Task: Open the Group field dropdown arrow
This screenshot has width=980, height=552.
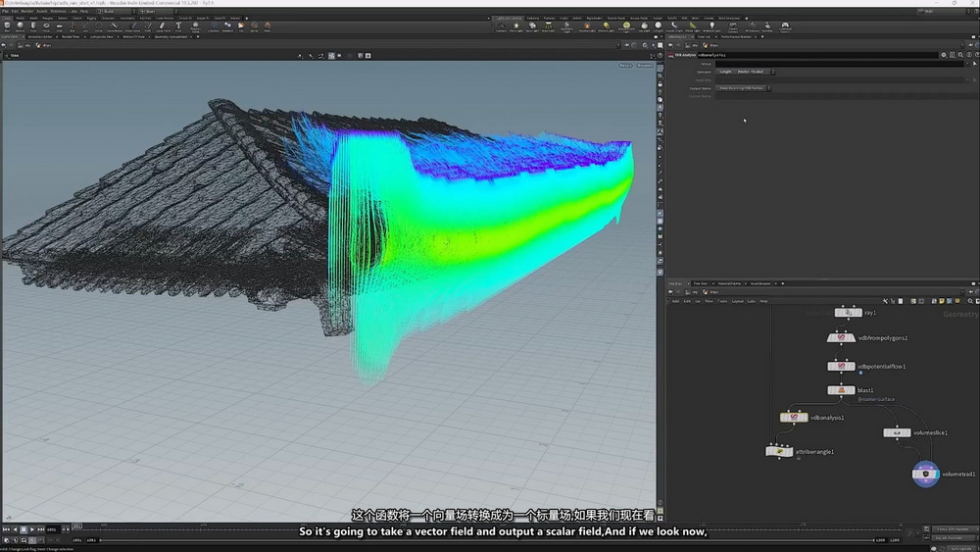Action: tap(967, 64)
